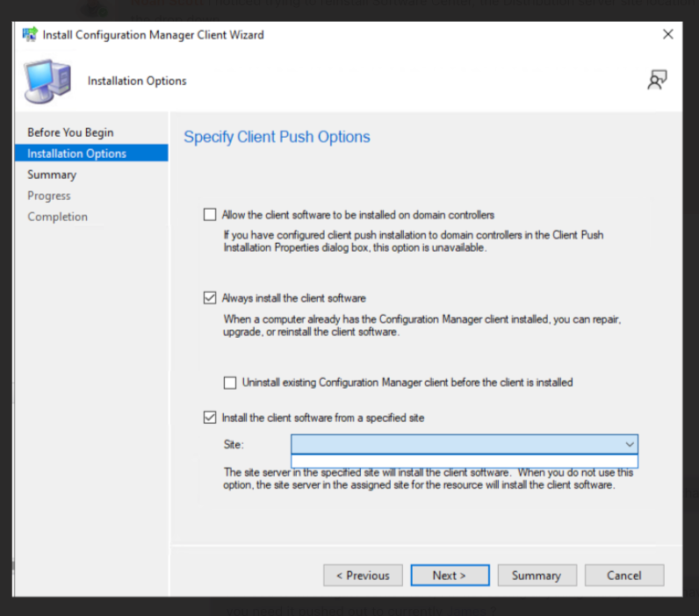Go to Before You Begin step
Screen dimensions: 699x616
[x=70, y=133]
